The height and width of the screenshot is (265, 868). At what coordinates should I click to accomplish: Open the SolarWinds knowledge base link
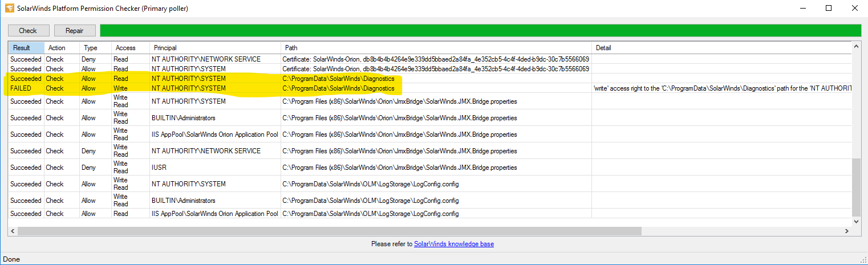pyautogui.click(x=454, y=244)
